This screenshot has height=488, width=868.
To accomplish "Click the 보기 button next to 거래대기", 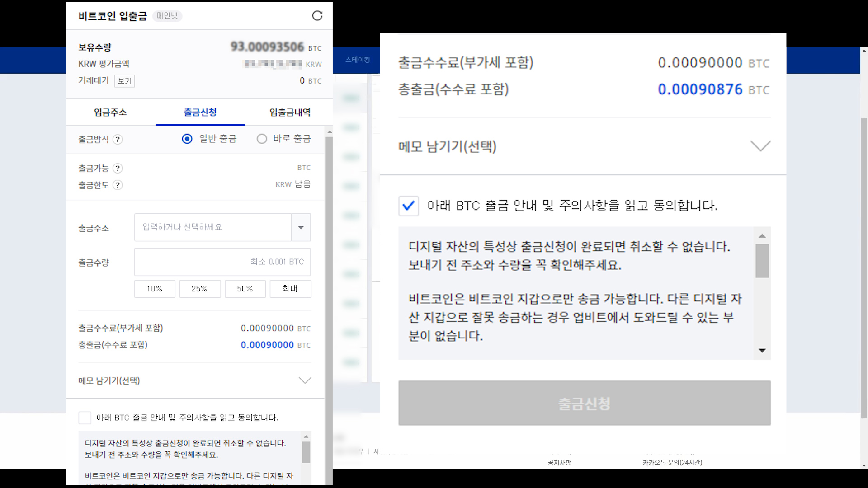I will coord(124,81).
